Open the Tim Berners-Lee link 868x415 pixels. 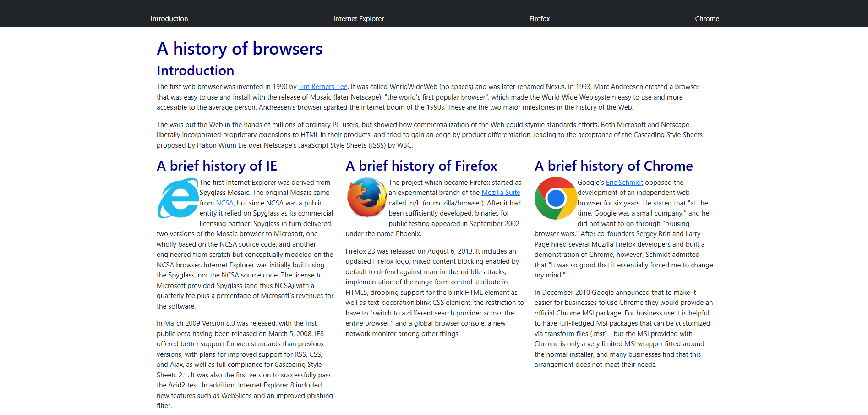(322, 87)
